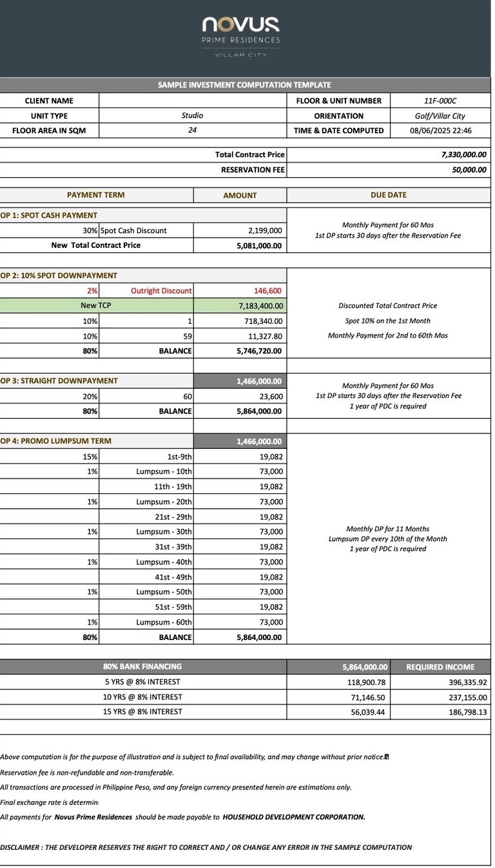
Task: Select the red 'Outright Discount' cell
Action: (146, 290)
